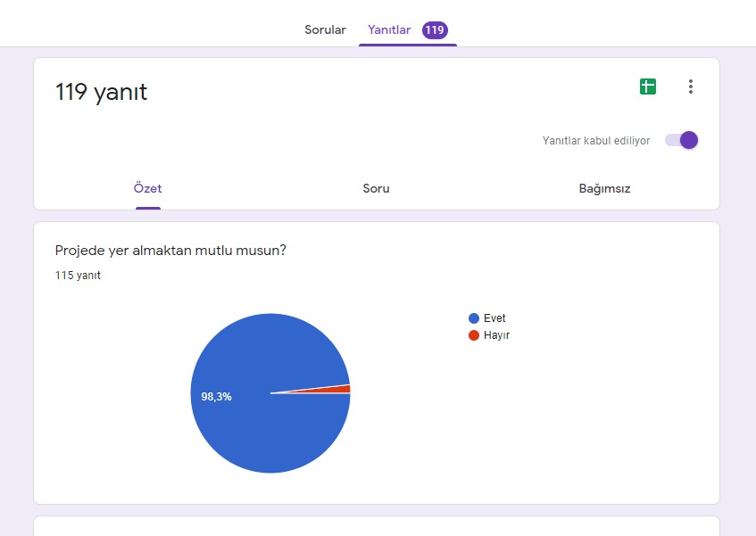Image resolution: width=756 pixels, height=536 pixels.
Task: Switch to the Soru view tab
Action: click(376, 189)
